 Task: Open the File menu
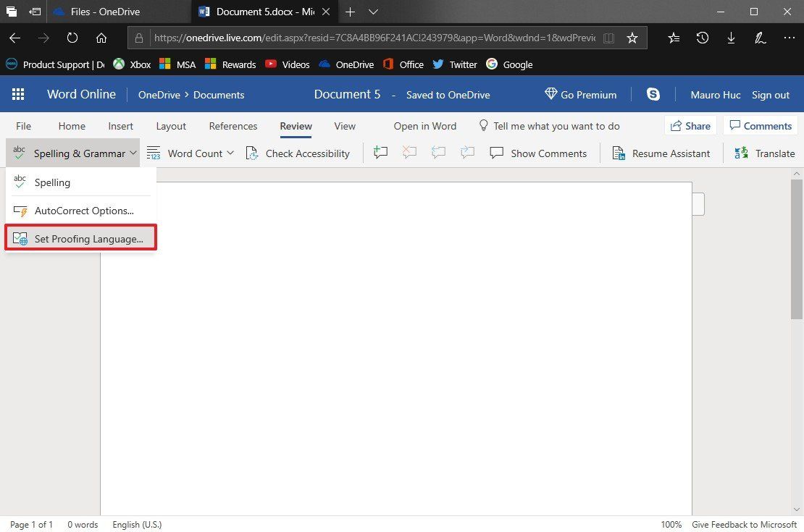23,126
